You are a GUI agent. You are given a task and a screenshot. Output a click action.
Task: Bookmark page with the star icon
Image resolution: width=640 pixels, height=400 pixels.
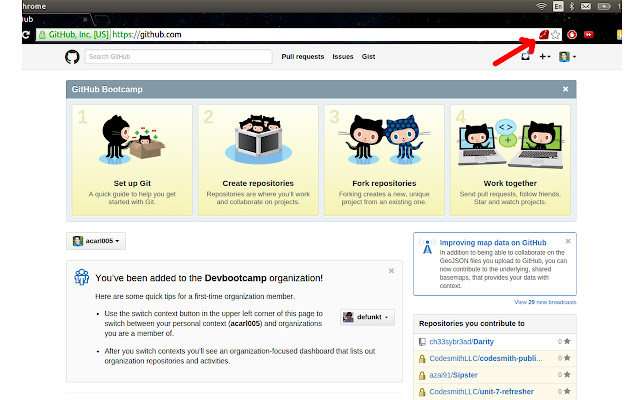pyautogui.click(x=556, y=35)
